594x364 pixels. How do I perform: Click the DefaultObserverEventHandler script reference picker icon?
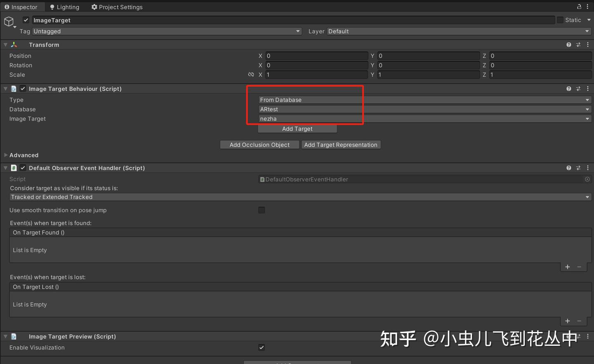[x=587, y=179]
